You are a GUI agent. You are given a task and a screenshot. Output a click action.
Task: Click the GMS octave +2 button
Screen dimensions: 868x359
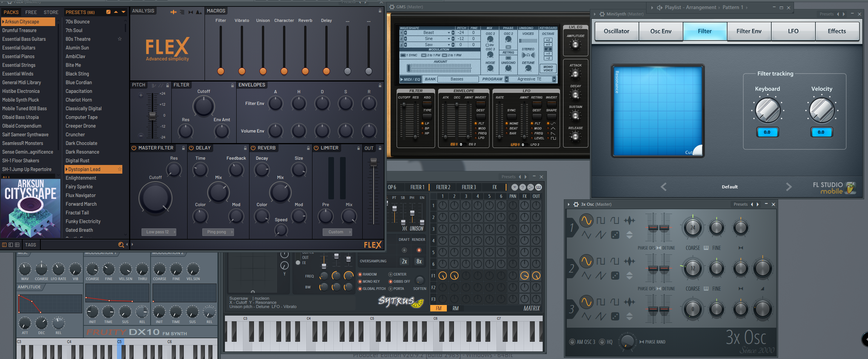tap(548, 40)
